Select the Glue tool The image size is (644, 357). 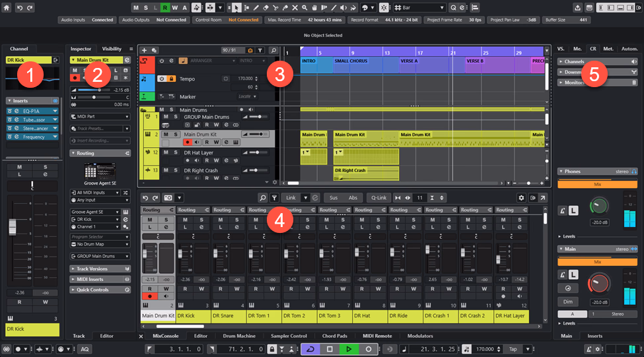[285, 7]
